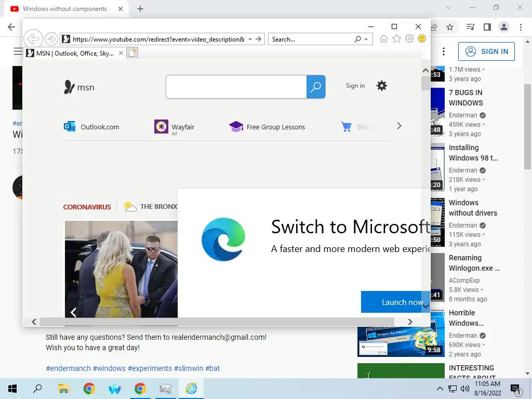
Task: Open the IE address bar dropdown arrow
Action: point(250,39)
